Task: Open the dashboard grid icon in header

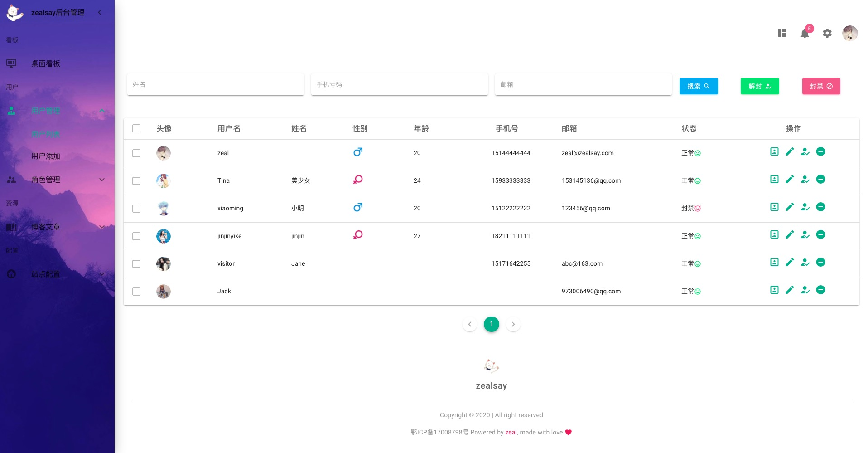Action: (x=782, y=33)
